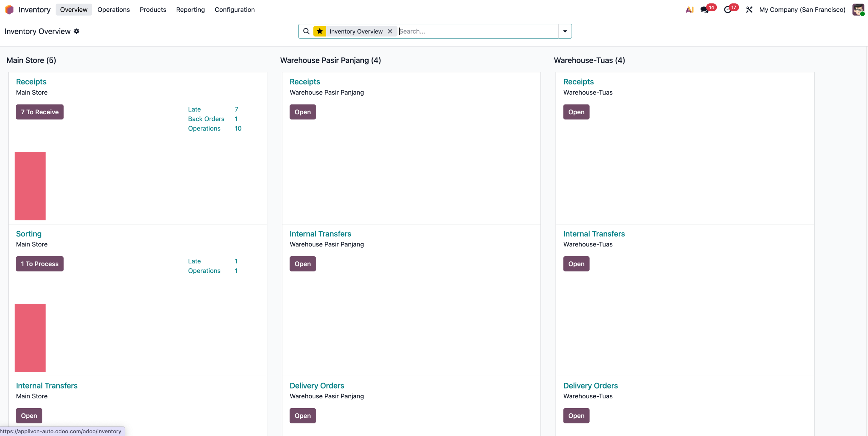Click the Main Store Receipts title link
Image resolution: width=868 pixels, height=436 pixels.
click(x=31, y=82)
